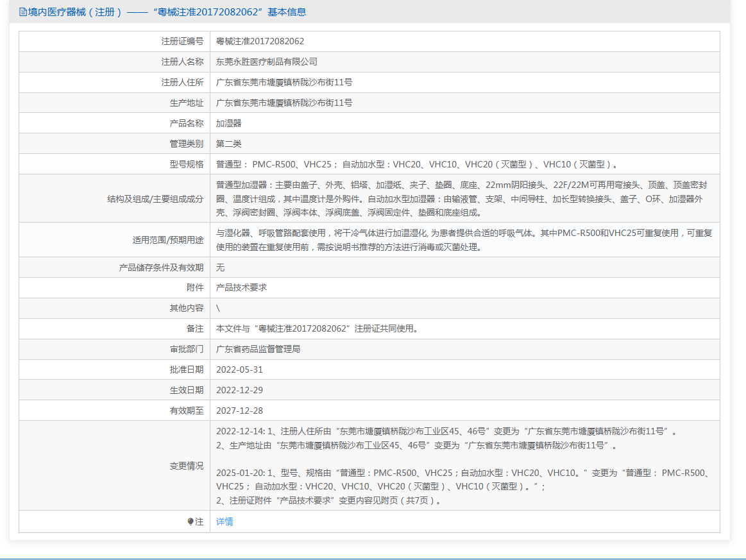
Task: Click the approval date 2022-05-31
Action: (239, 369)
